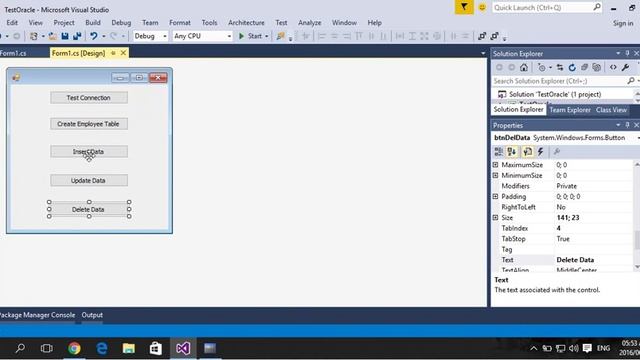
Task: Show Properties page button in Properties
Action: coord(527,152)
